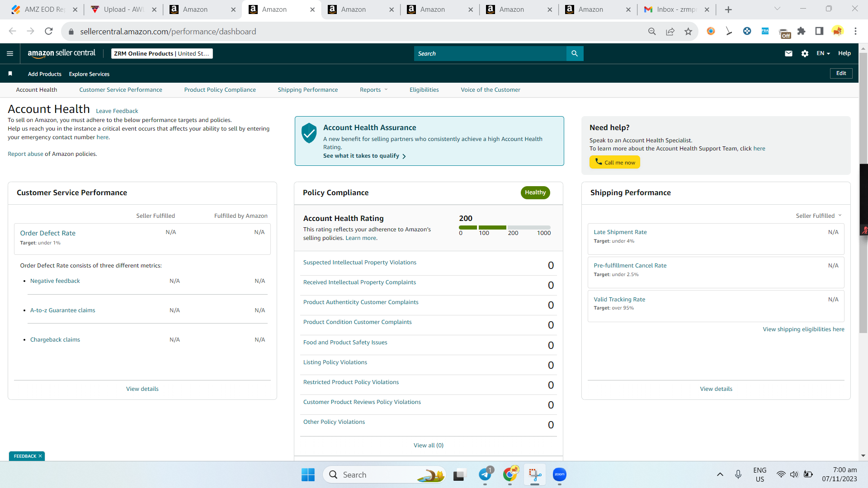868x488 pixels.
Task: Click View shipping eligibilities here link
Action: tap(803, 329)
